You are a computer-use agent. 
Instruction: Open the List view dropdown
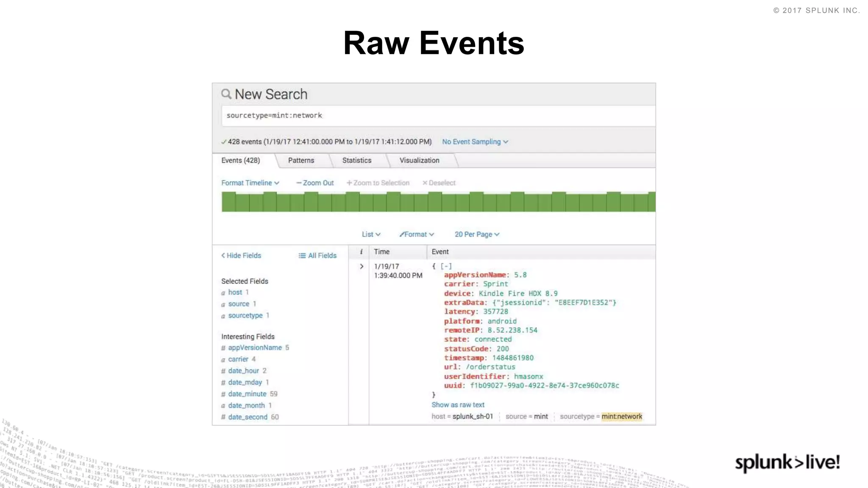pos(371,234)
